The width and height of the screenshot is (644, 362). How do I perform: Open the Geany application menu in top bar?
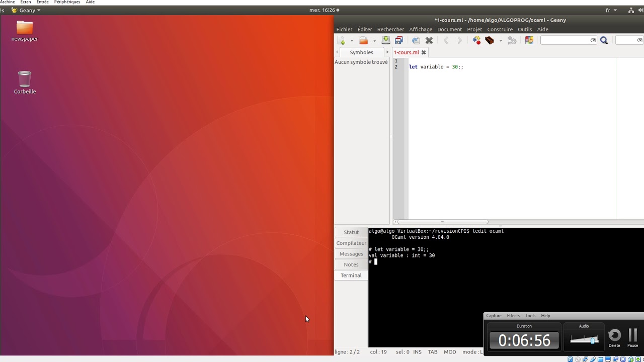pos(26,10)
